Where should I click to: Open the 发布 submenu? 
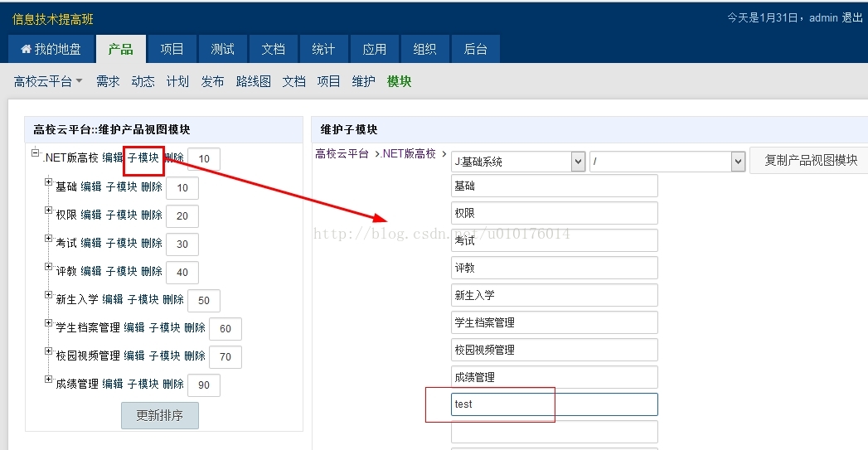(x=212, y=81)
